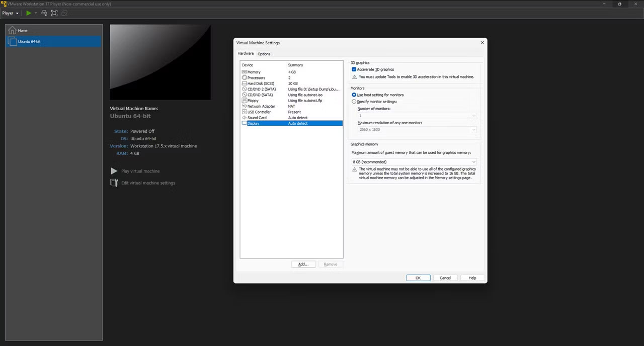Click the Edit virtual machine settings link
This screenshot has height=346, width=644.
(x=148, y=183)
